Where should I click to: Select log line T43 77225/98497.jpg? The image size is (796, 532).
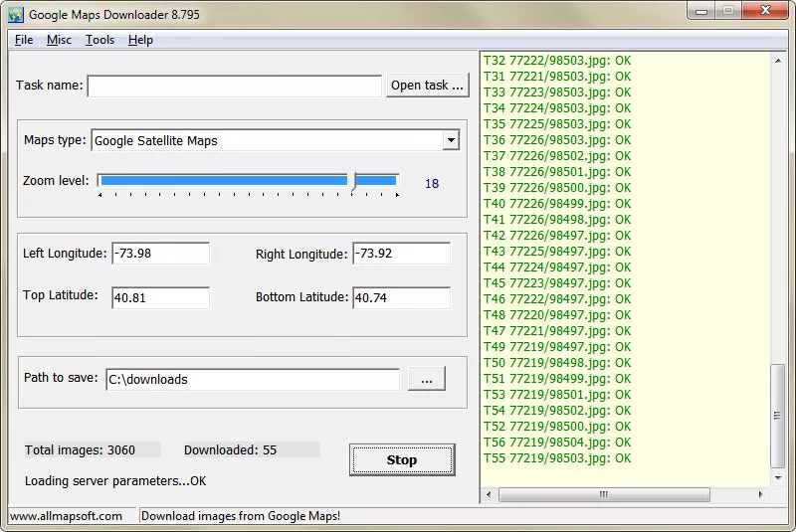tap(557, 252)
